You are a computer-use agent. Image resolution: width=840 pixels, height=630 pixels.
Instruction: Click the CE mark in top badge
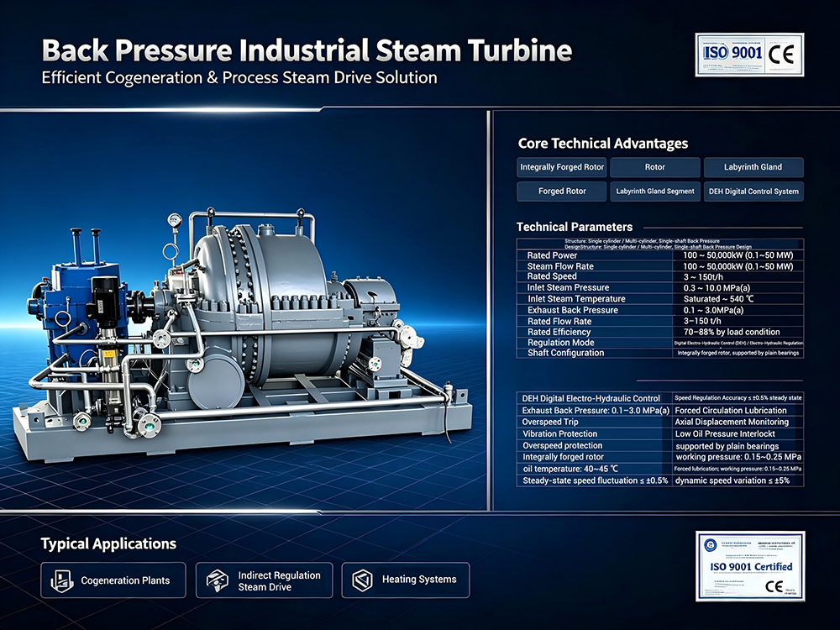tap(781, 55)
